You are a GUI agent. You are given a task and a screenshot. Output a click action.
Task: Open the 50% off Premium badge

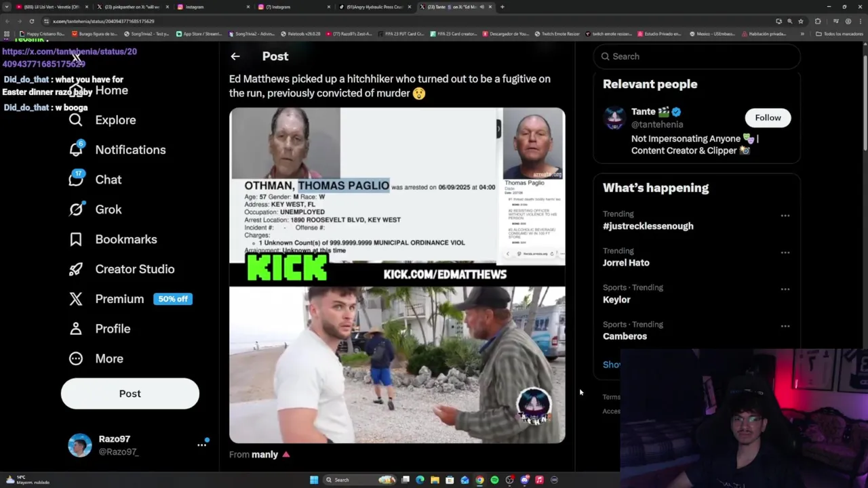173,299
